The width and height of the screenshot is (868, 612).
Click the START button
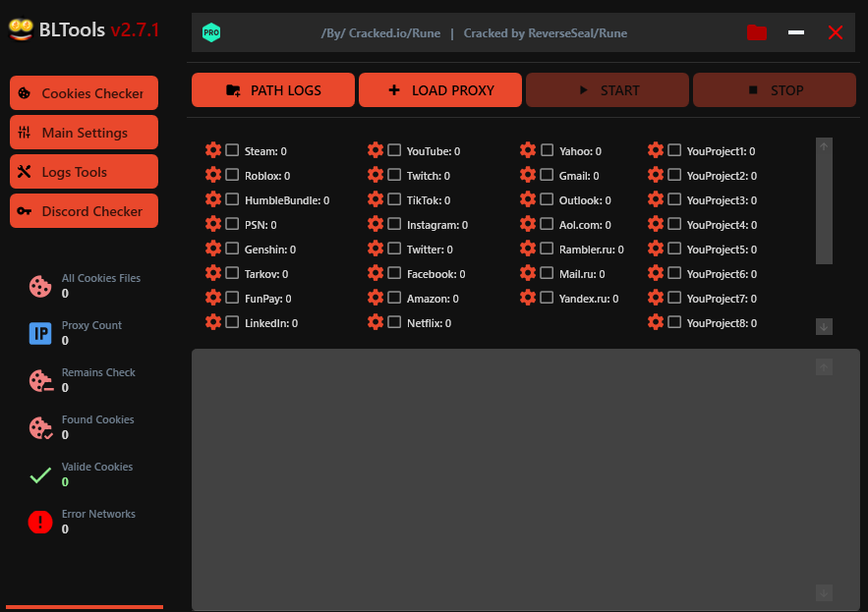tap(608, 89)
